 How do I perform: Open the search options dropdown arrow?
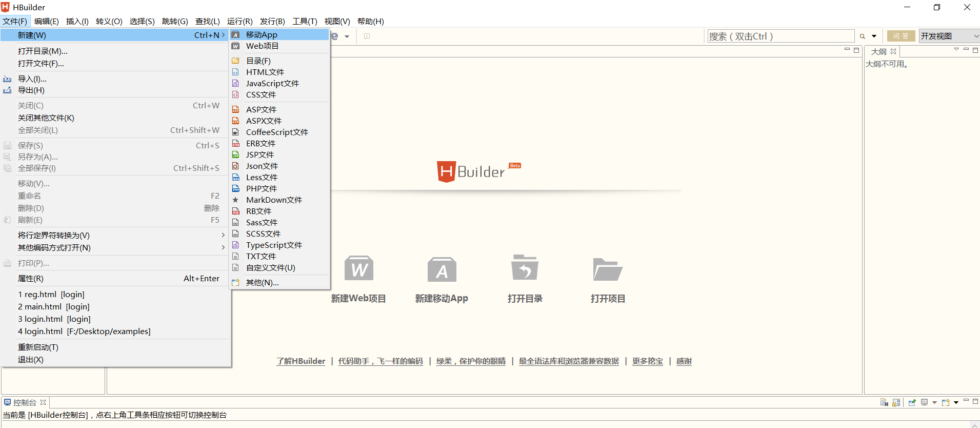pos(874,36)
